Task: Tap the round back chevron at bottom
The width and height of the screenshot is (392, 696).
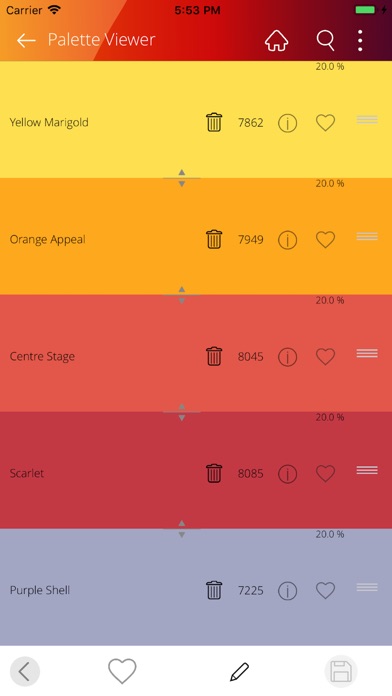Action: (x=24, y=671)
